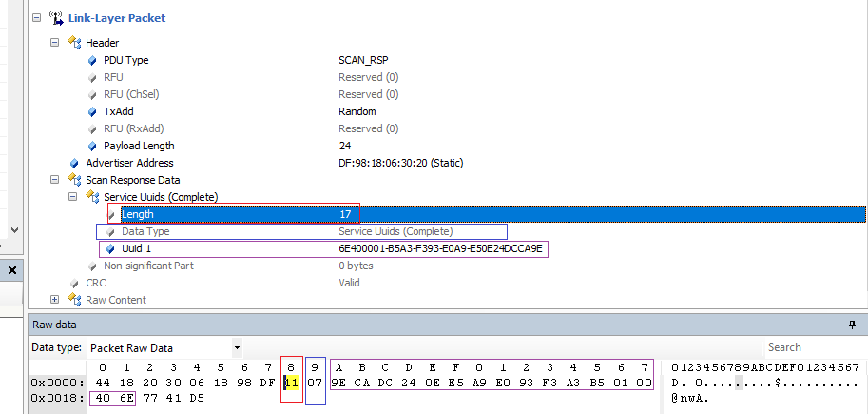The width and height of the screenshot is (868, 414).
Task: Expand the Raw Content node
Action: [x=55, y=300]
